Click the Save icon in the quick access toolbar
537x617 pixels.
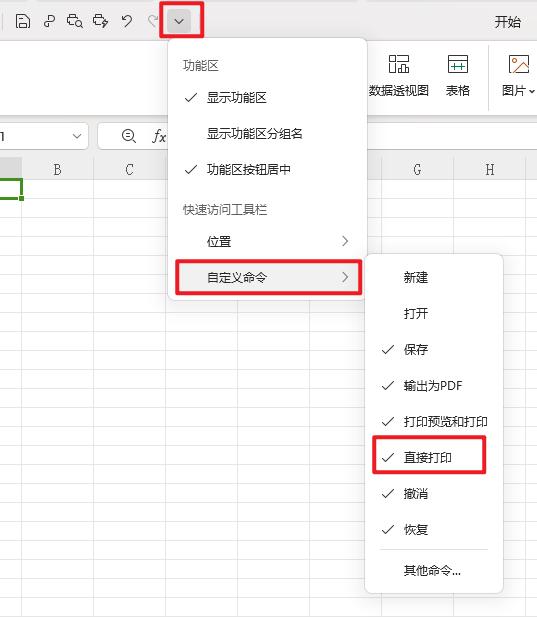[x=23, y=21]
